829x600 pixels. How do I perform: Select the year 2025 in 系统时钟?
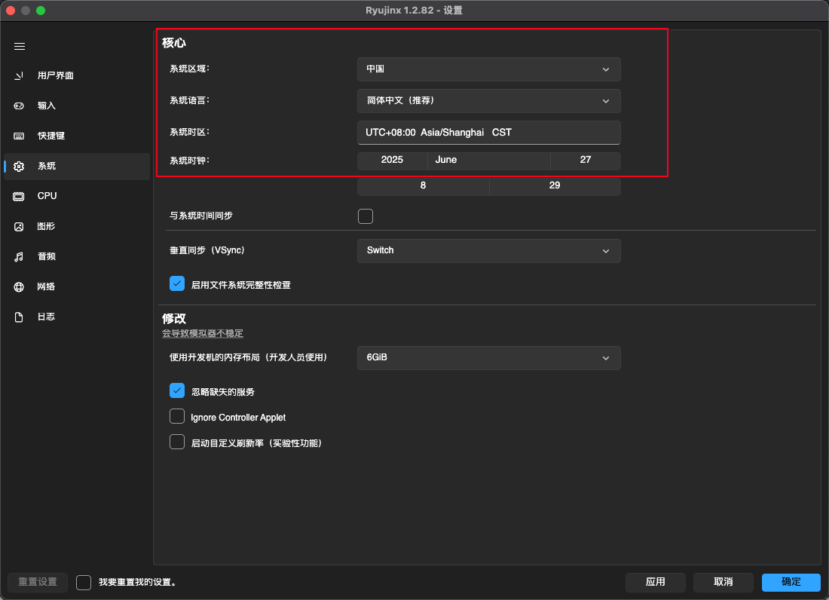[x=392, y=160]
